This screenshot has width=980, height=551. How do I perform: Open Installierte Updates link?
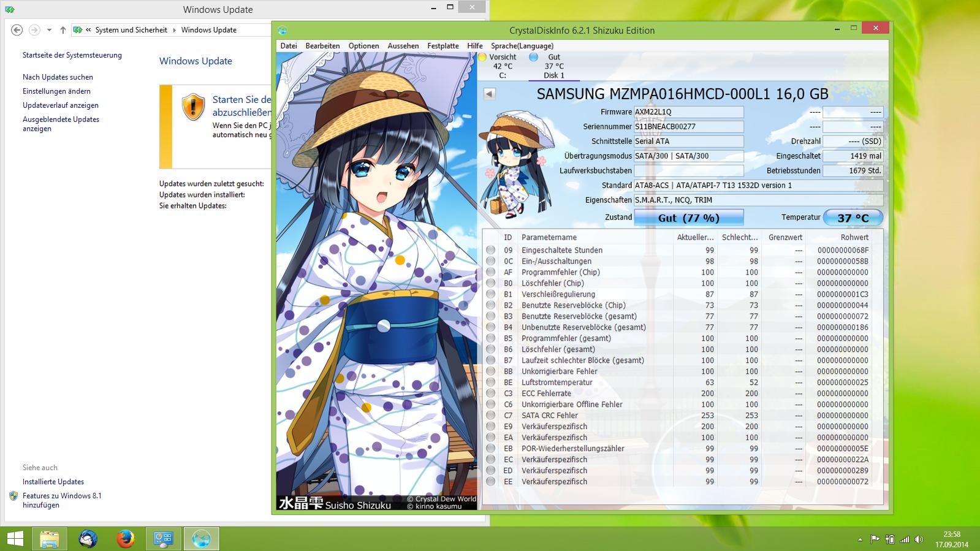[53, 482]
